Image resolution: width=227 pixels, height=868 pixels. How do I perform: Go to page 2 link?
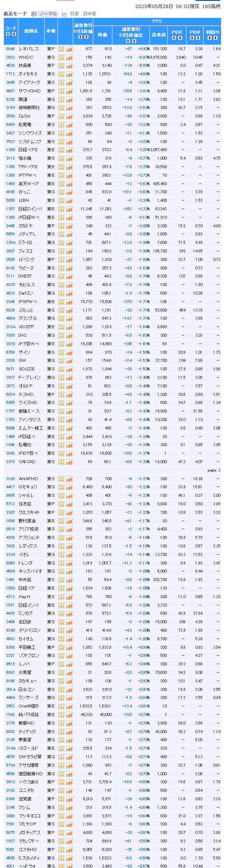(x=219, y=470)
